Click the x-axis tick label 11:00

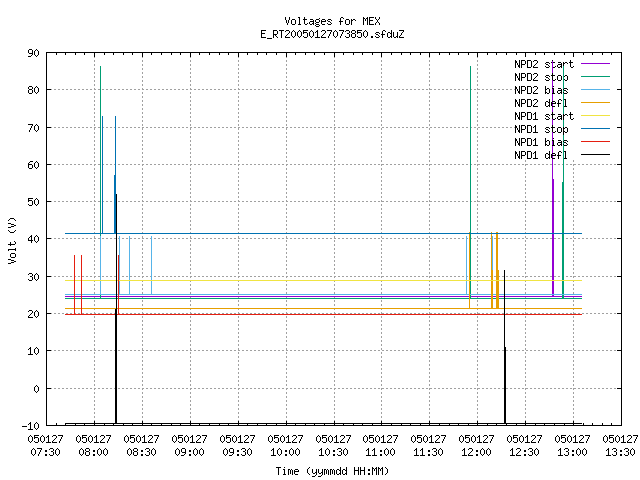(x=380, y=452)
